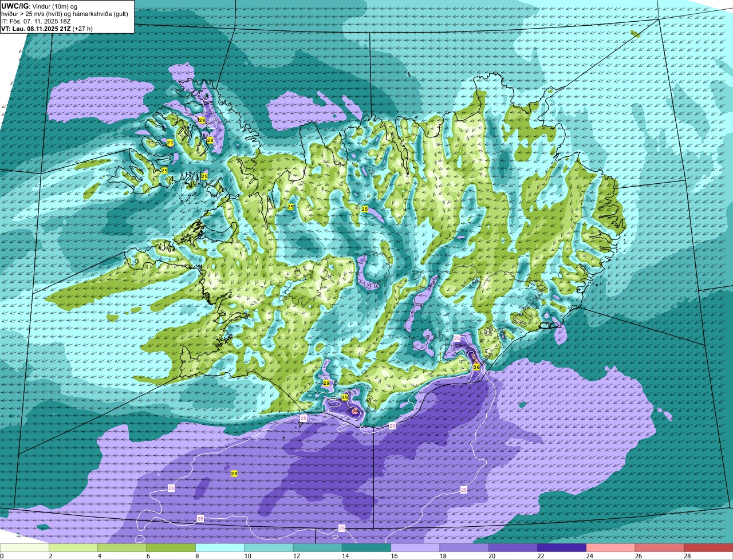Click the yellow 36 peak gust label
This screenshot has height=560, width=733.
(x=476, y=366)
